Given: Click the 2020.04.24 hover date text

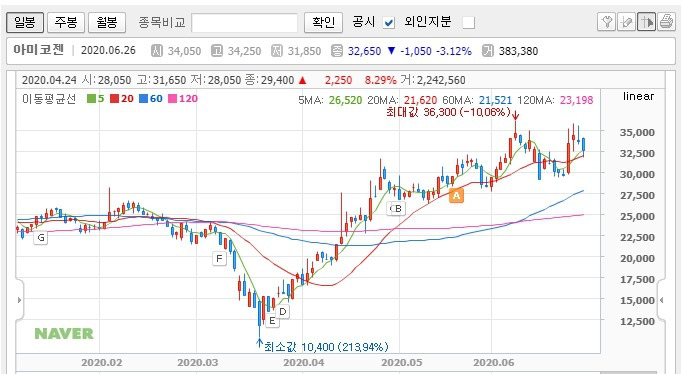Looking at the screenshot, I should click(x=49, y=80).
